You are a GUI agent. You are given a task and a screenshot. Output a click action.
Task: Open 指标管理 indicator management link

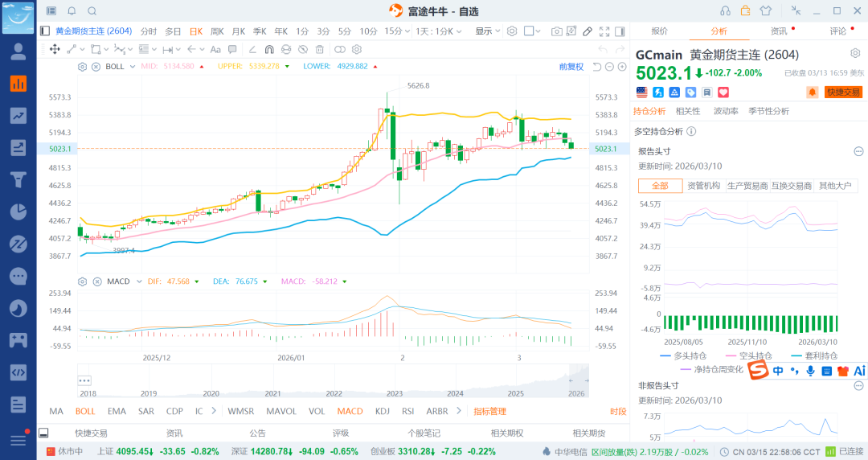tap(489, 411)
